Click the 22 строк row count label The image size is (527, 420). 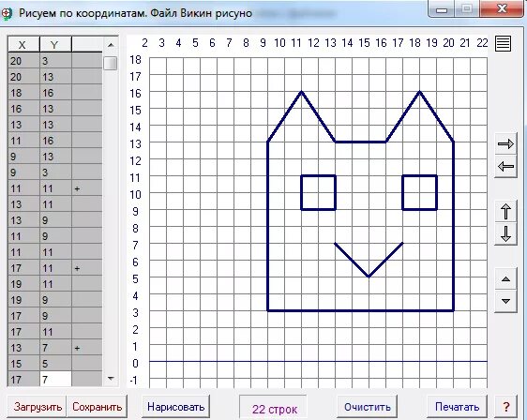click(275, 409)
